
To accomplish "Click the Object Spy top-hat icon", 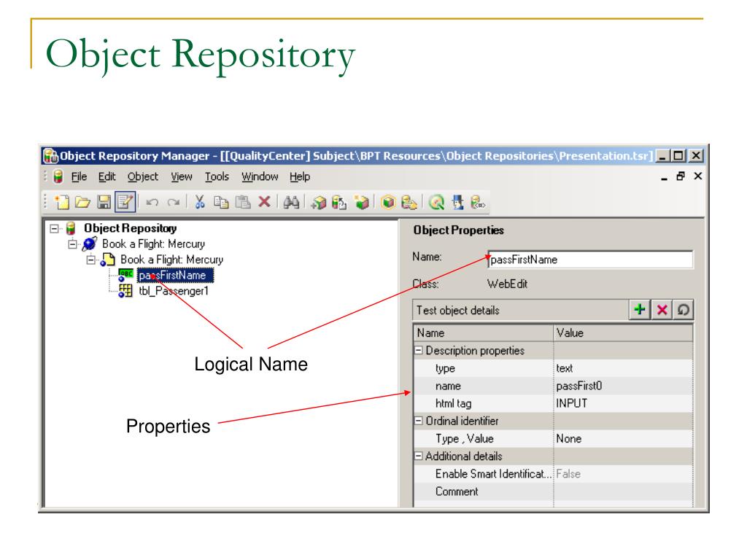I will 458,203.
